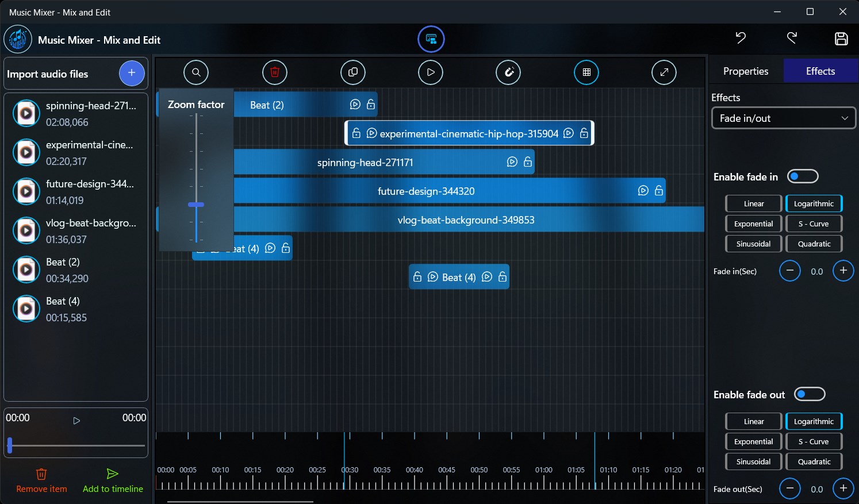
Task: Open the zoom tool in the timeline toolbar
Action: click(x=195, y=72)
